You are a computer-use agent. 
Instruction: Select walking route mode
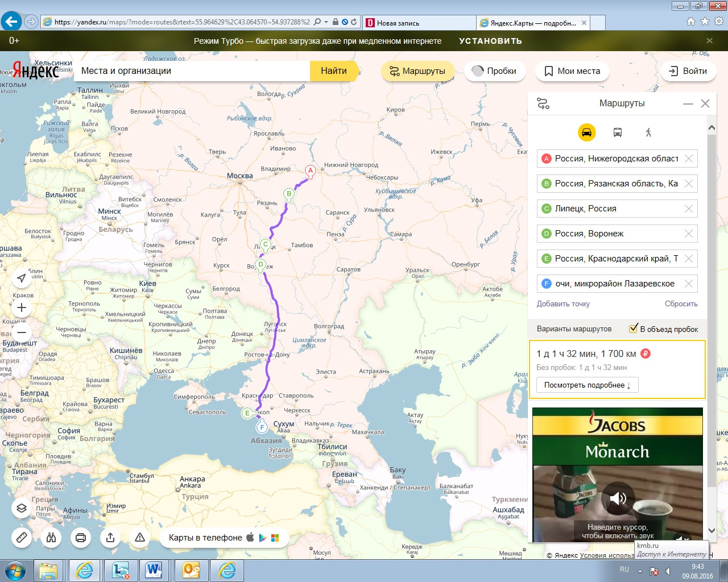[x=648, y=132]
